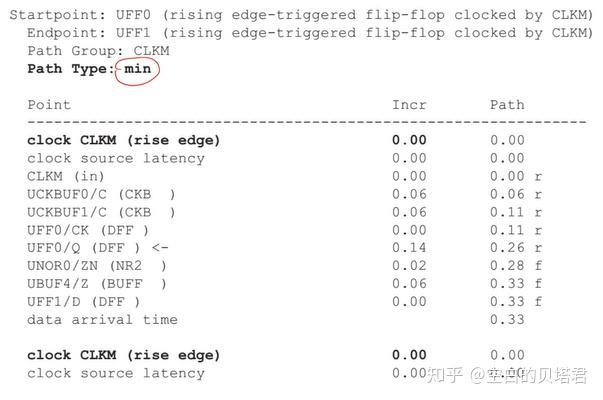Select the "UBUF4/Z (BUFF)" row
Screen dimensions: 603x400
click(x=97, y=284)
